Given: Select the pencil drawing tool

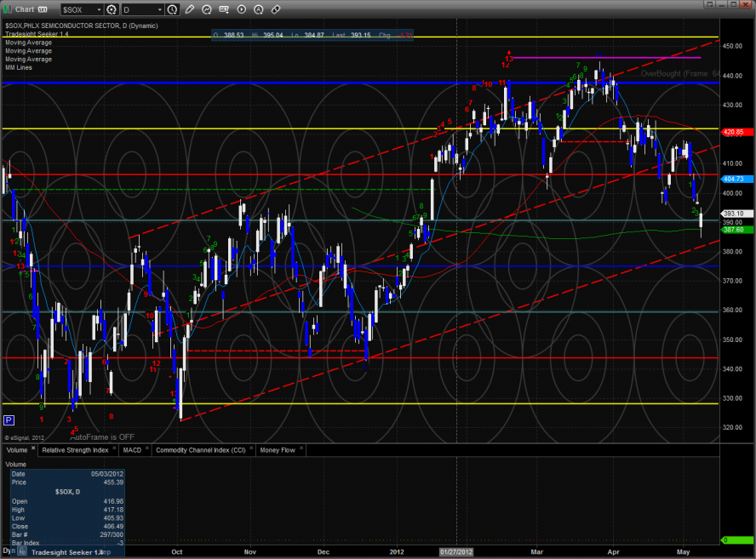Looking at the screenshot, I should (189, 9).
